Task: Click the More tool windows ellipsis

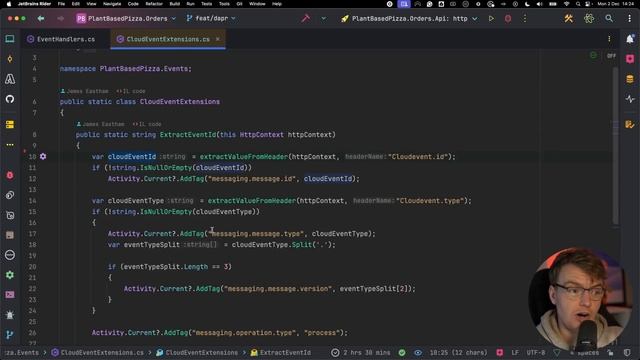Action: tap(10, 145)
